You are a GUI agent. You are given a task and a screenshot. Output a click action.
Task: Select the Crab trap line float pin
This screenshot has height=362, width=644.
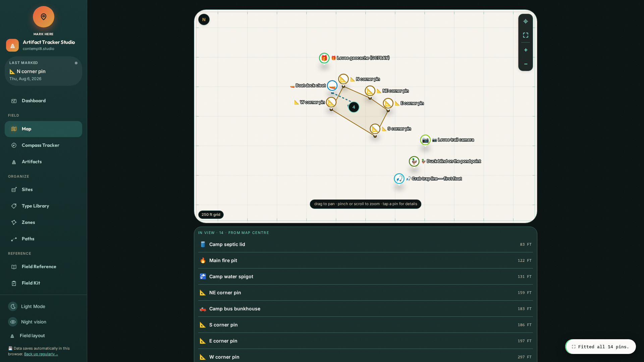399,179
